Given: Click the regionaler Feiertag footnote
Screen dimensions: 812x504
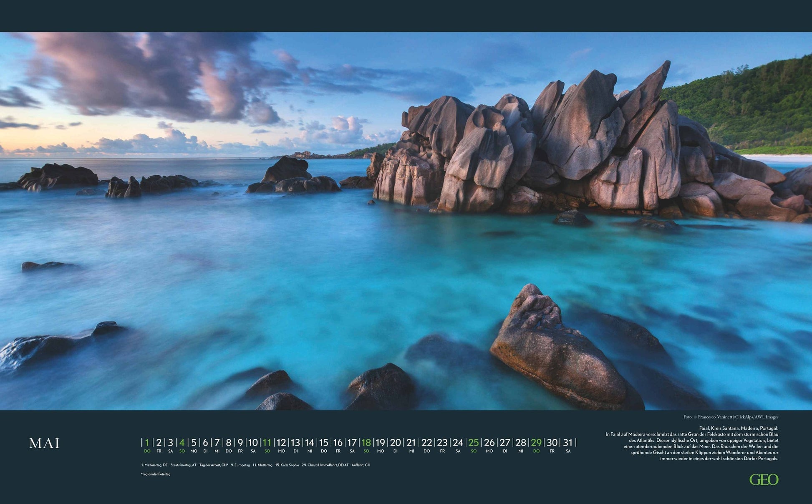Looking at the screenshot, I should click(x=156, y=474).
